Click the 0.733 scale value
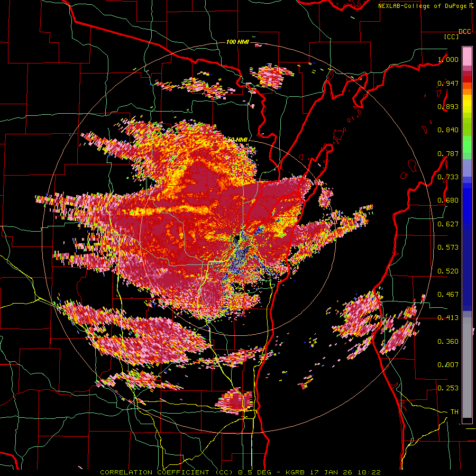Viewport: 476px width, 476px height. pyautogui.click(x=448, y=177)
